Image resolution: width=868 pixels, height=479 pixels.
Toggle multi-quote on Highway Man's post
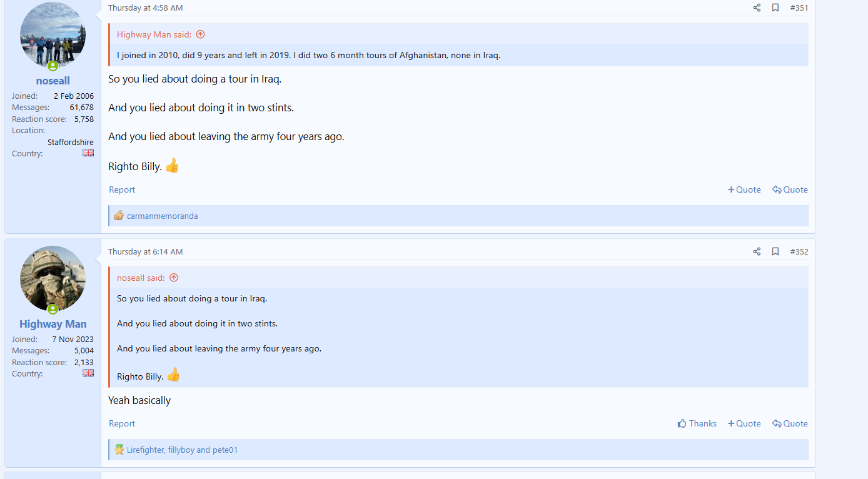point(744,423)
